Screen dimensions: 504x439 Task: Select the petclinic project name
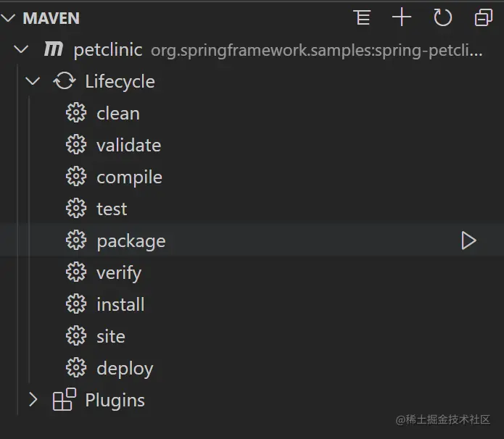pyautogui.click(x=108, y=51)
